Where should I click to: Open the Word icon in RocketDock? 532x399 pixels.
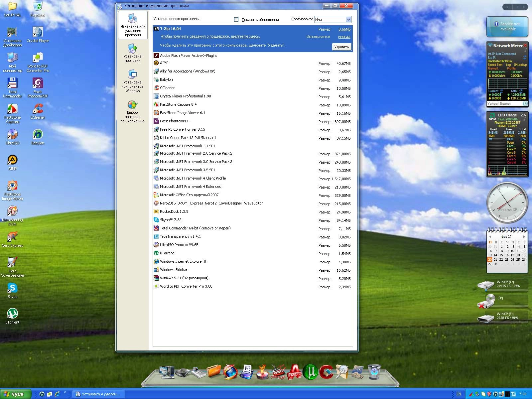pos(246,372)
